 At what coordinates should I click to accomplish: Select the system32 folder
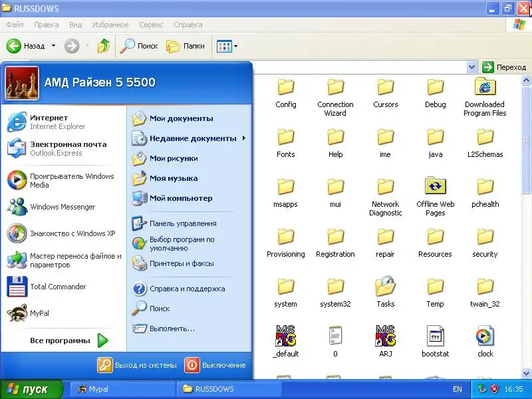click(x=335, y=293)
